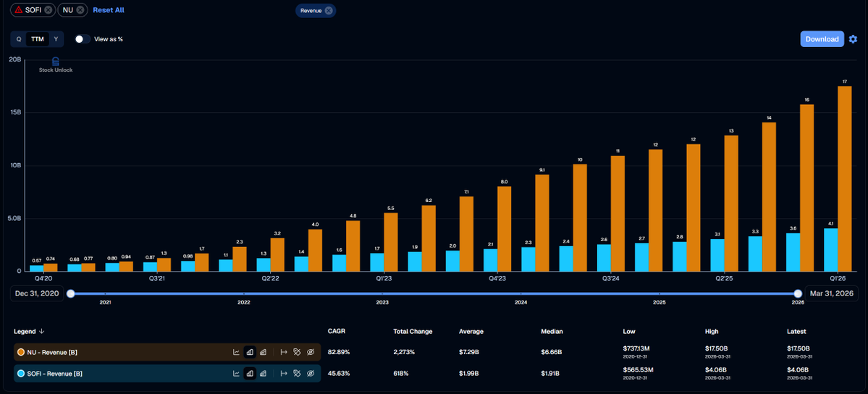Viewport: 868px width, 394px height.
Task: Click the red warning icon on SOFI
Action: 19,10
